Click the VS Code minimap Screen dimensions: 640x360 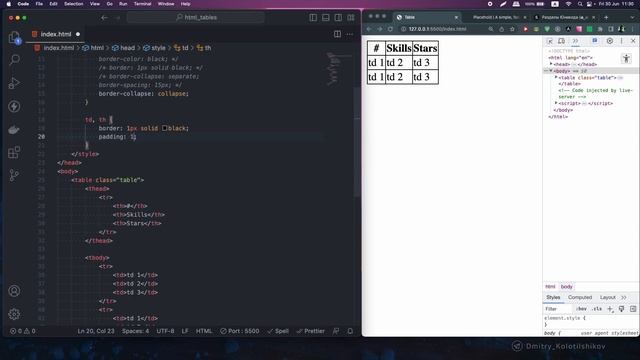(x=333, y=68)
